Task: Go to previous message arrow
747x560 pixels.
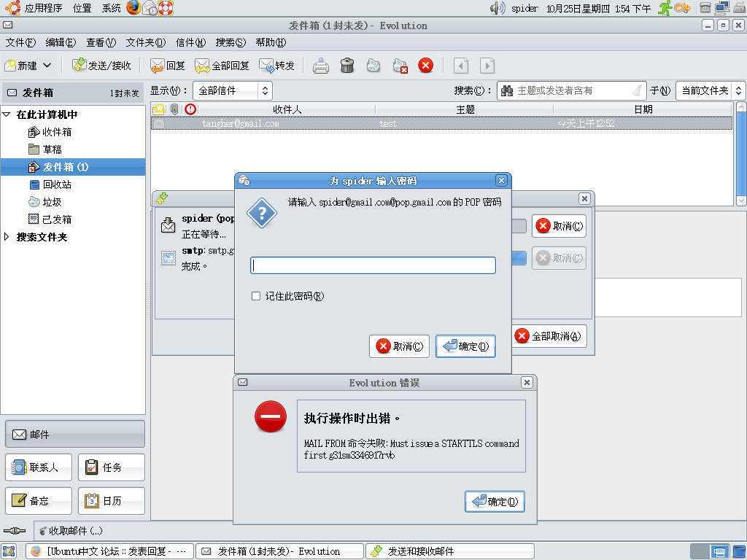Action: 461,66
